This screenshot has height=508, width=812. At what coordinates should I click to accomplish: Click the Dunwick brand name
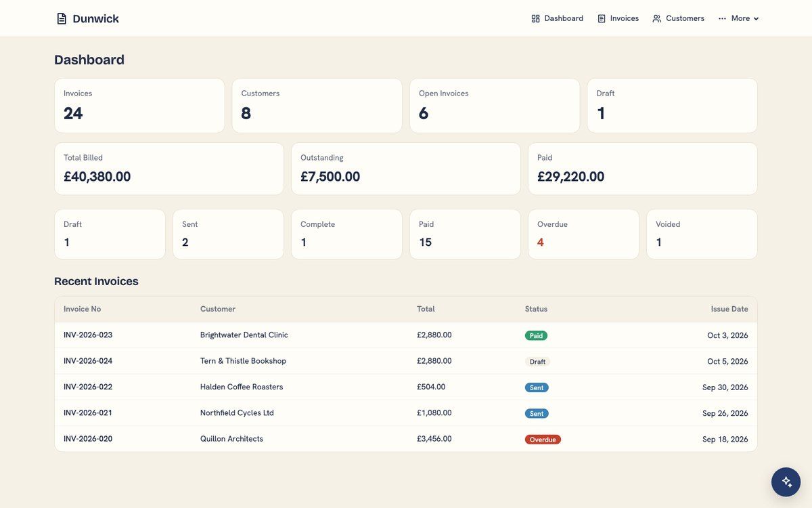coord(95,19)
